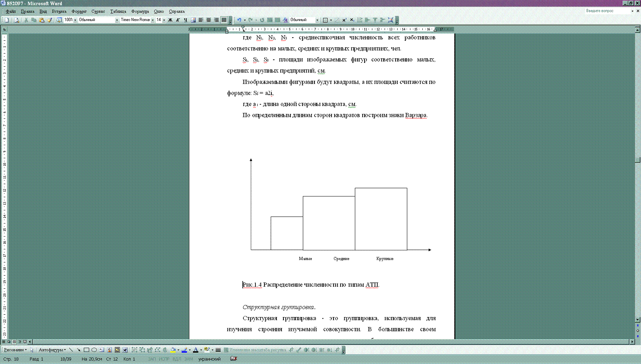Click the font color A swatch
641x364 pixels.
click(196, 350)
